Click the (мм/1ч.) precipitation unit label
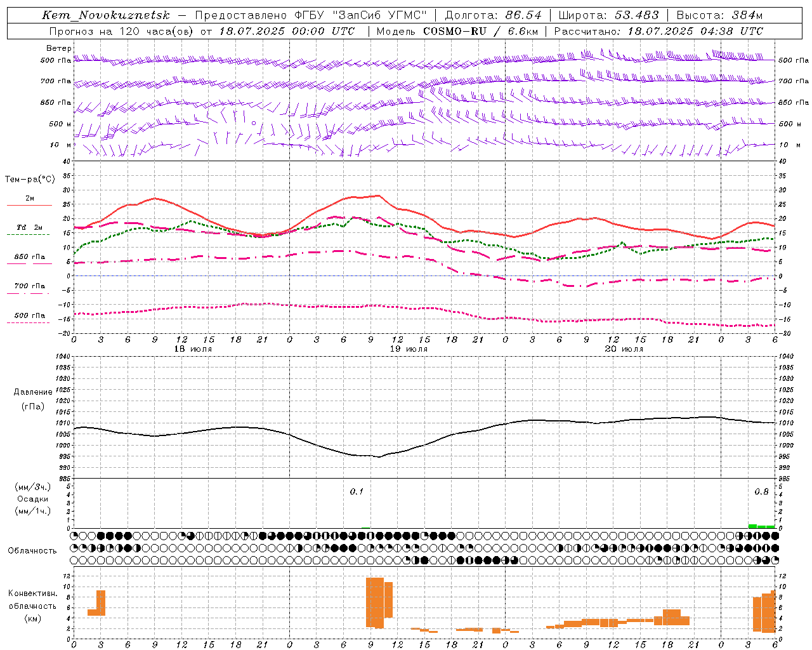This screenshot has height=650, width=812. pos(33,511)
